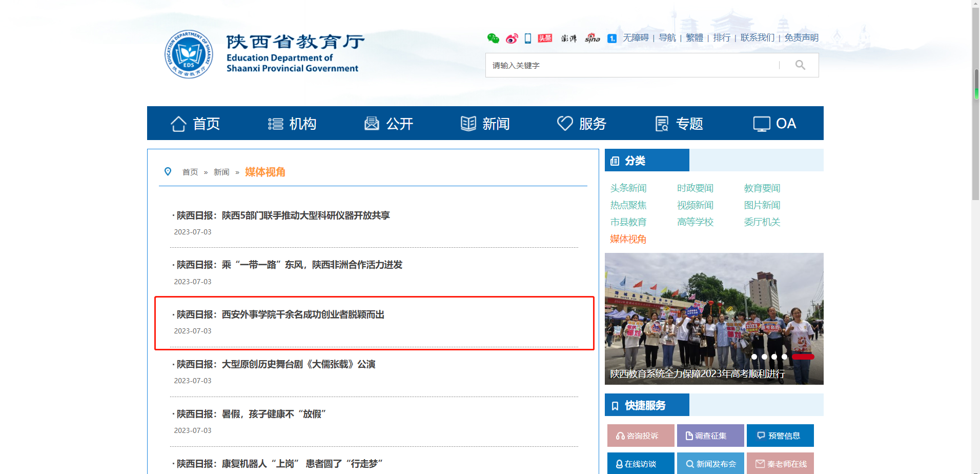Image resolution: width=980 pixels, height=474 pixels.
Task: Open the mobile phone version icon
Action: (x=528, y=38)
